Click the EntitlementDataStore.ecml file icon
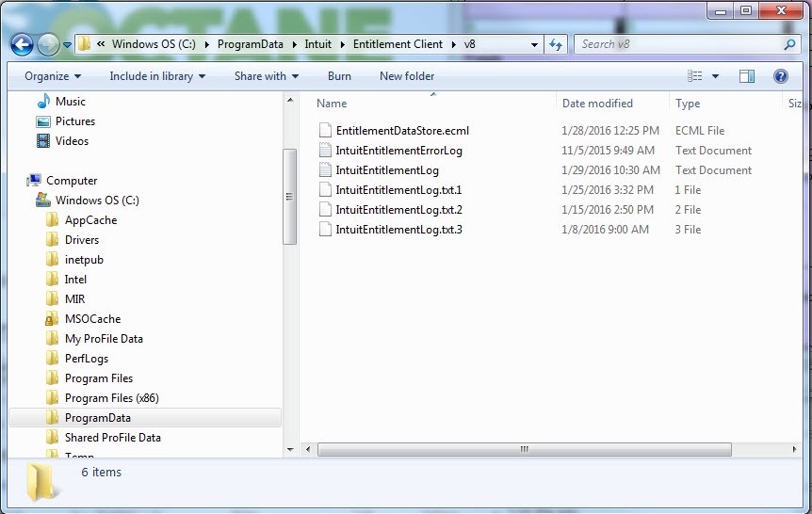Viewport: 812px width, 514px height. [325, 131]
